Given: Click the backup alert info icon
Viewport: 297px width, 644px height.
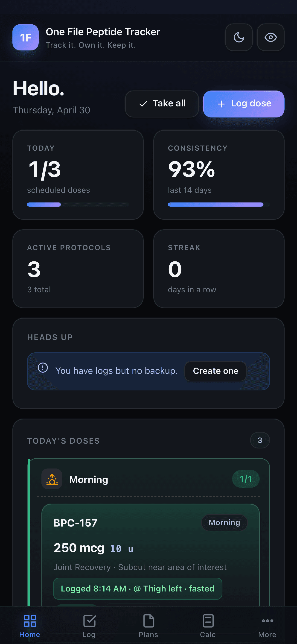Looking at the screenshot, I should 43,368.
